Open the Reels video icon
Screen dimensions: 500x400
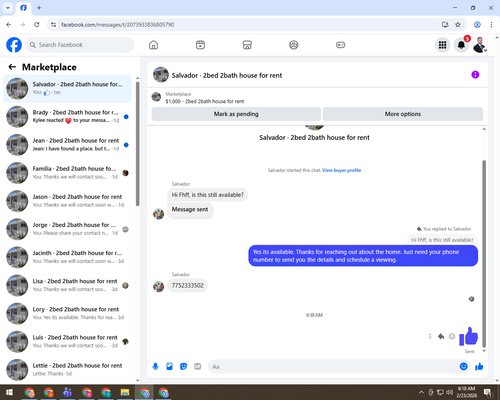(x=200, y=45)
